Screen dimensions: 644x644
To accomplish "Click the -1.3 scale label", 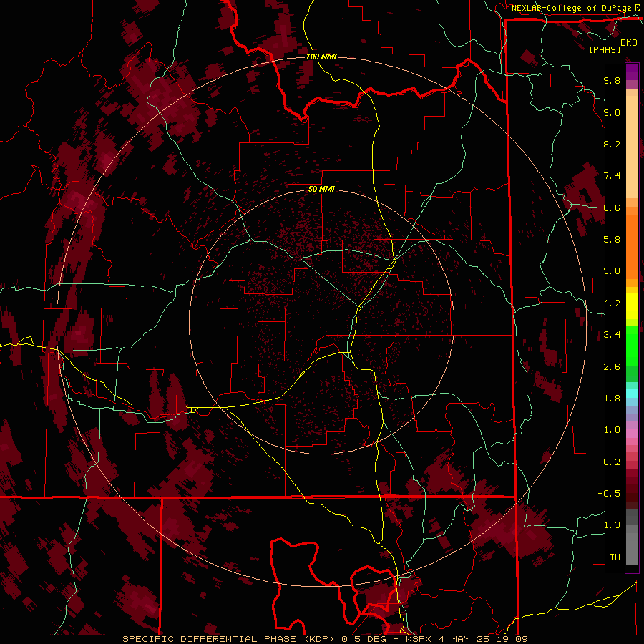I will click(609, 525).
